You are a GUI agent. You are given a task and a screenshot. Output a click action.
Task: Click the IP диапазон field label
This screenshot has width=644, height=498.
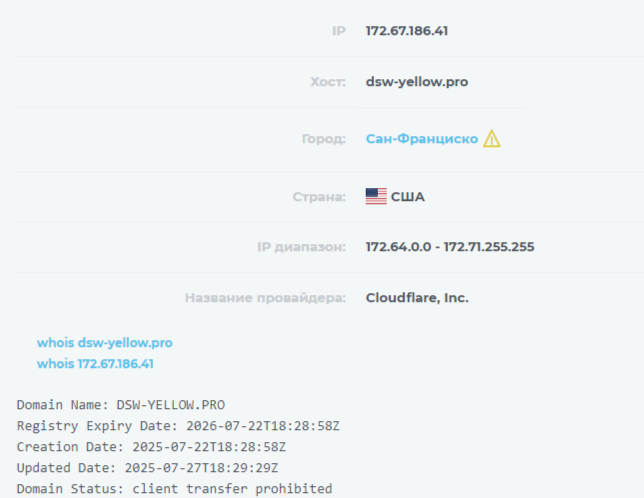(301, 246)
